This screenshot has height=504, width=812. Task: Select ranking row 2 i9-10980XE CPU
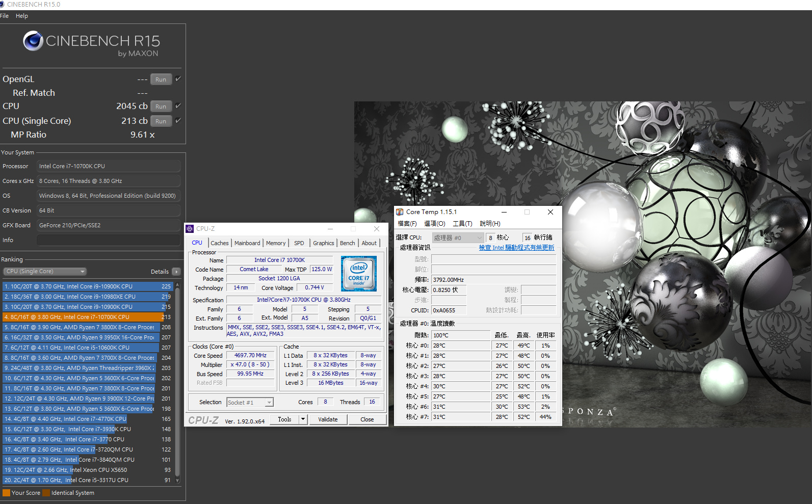coord(88,297)
